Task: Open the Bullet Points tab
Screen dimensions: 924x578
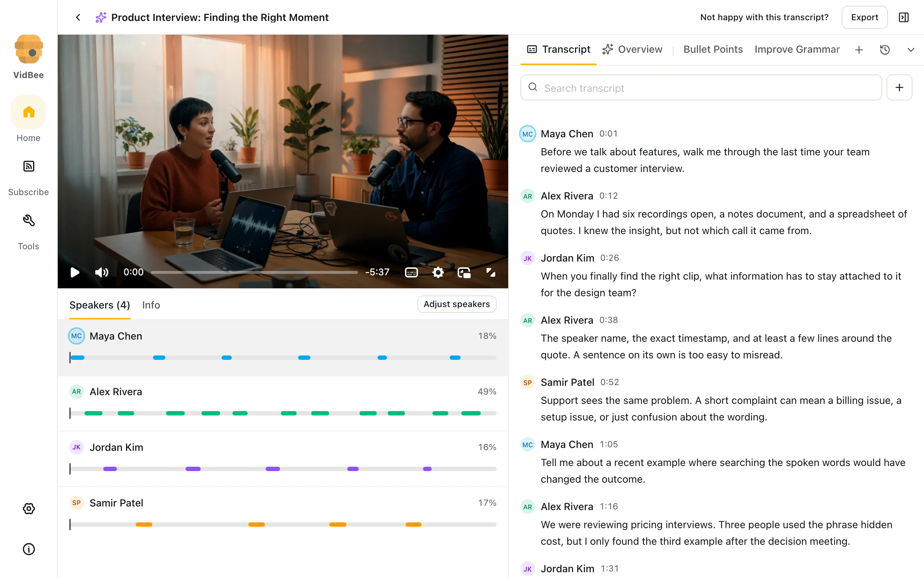Action: point(713,49)
